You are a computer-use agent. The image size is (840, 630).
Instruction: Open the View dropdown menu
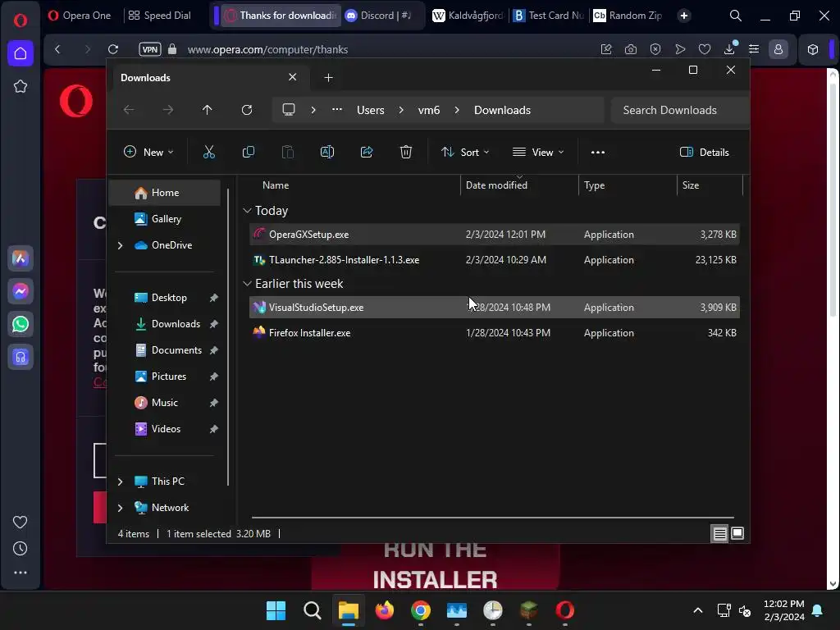tap(538, 152)
